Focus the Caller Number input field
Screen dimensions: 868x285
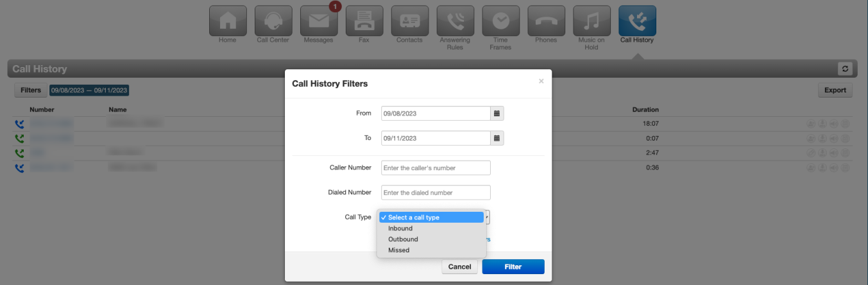coord(436,168)
